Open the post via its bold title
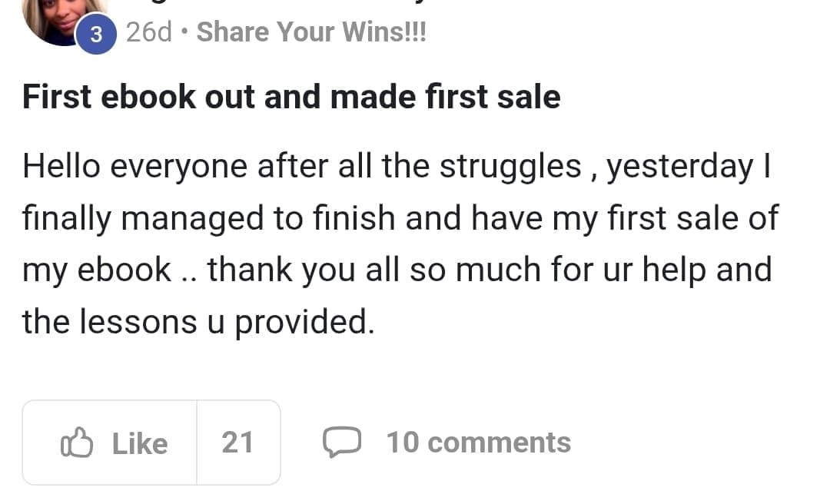Viewport: 830px width, 504px height. tap(291, 98)
